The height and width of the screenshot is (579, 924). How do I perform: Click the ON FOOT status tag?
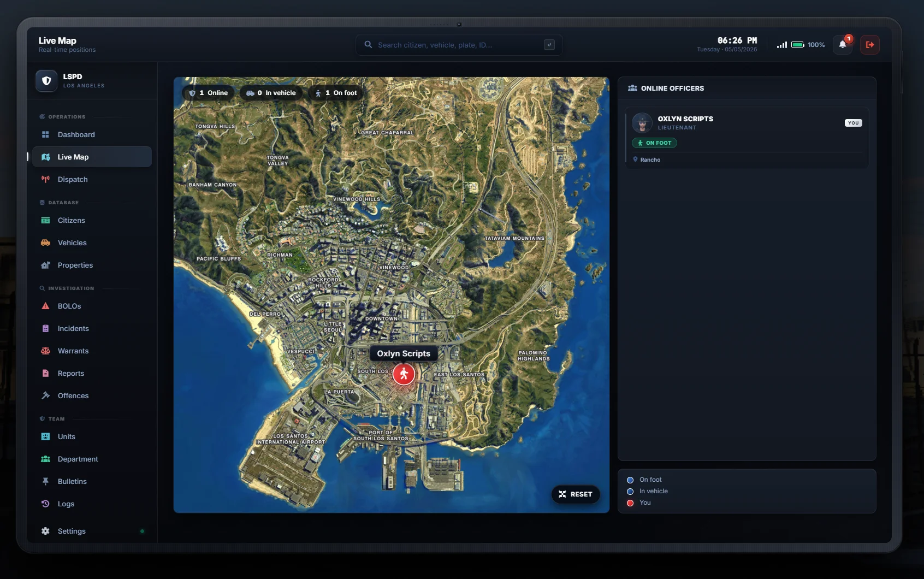coord(654,143)
